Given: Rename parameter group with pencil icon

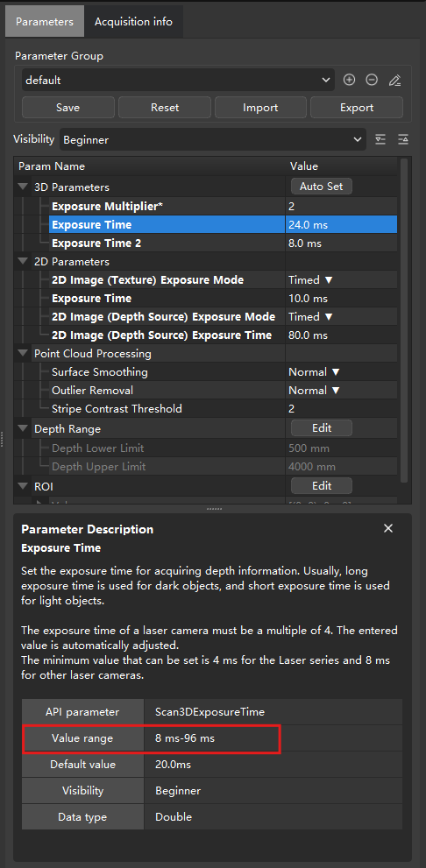Looking at the screenshot, I should pyautogui.click(x=394, y=81).
